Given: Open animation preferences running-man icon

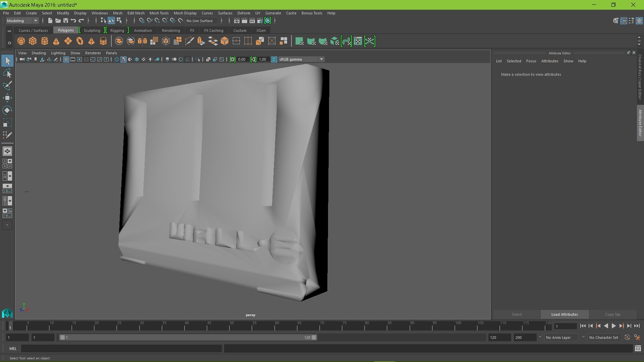Looking at the screenshot, I should coord(637,337).
